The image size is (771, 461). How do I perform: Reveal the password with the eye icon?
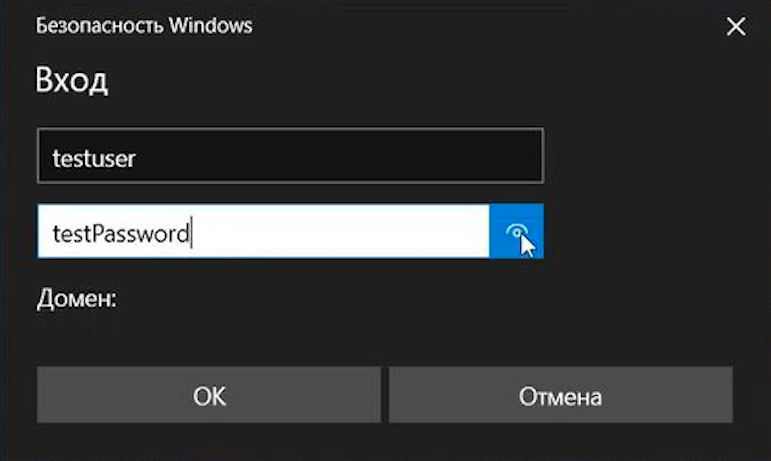[516, 232]
